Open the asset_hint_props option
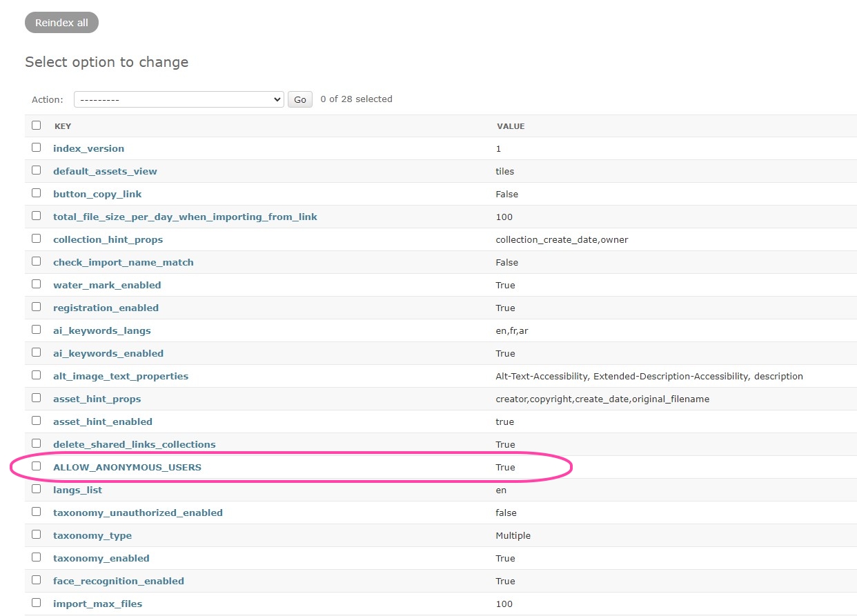This screenshot has width=857, height=616. 97,399
